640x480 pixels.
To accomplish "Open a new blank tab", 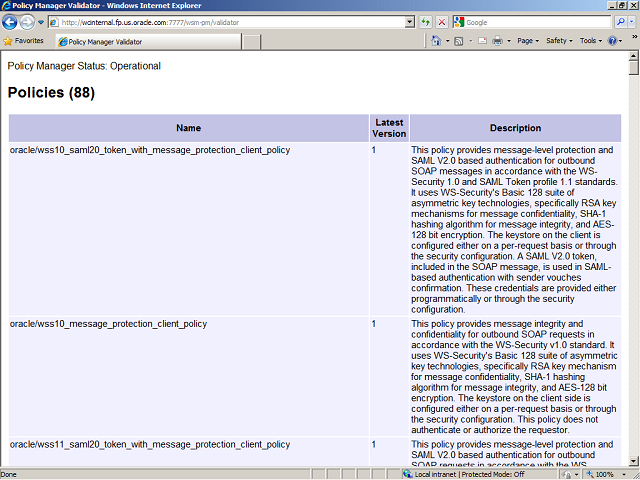I will point(251,42).
